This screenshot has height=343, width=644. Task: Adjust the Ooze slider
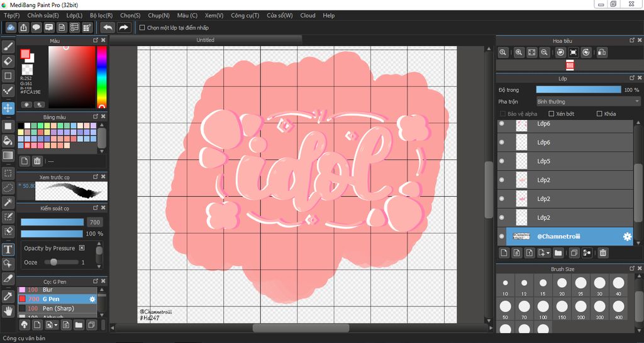pos(61,262)
